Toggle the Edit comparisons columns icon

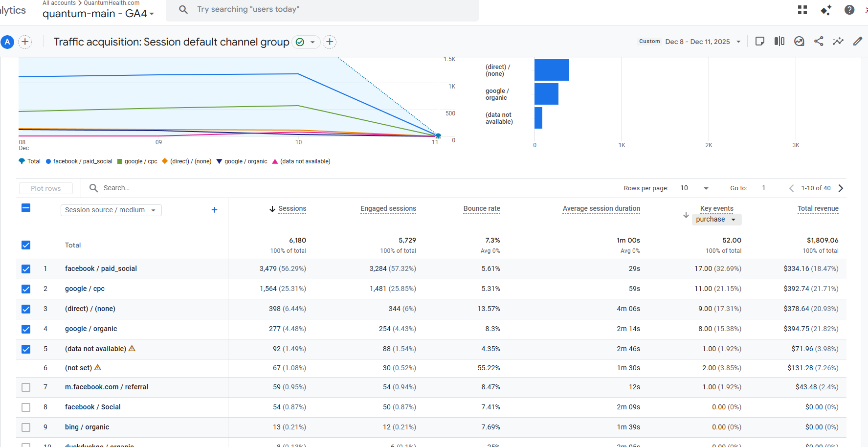coord(779,42)
